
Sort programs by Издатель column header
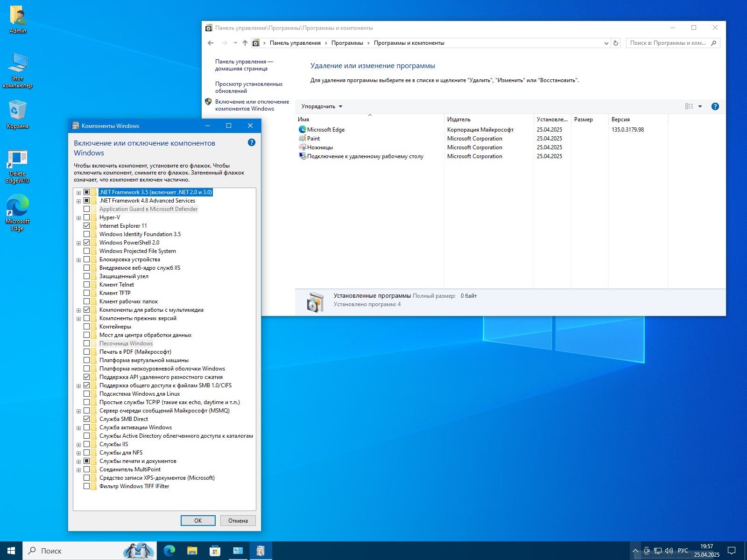click(489, 119)
